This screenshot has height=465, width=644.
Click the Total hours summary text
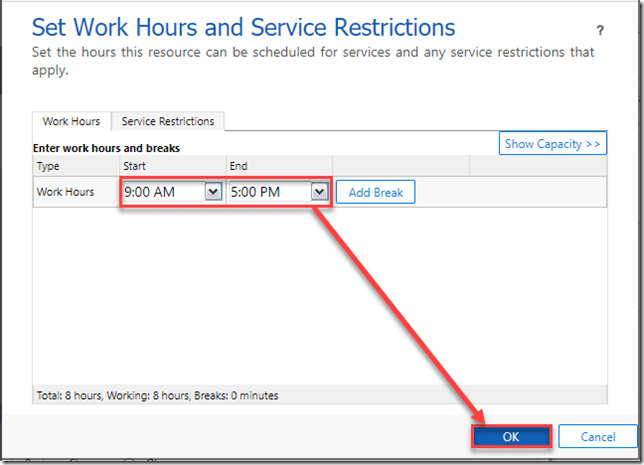[x=156, y=395]
